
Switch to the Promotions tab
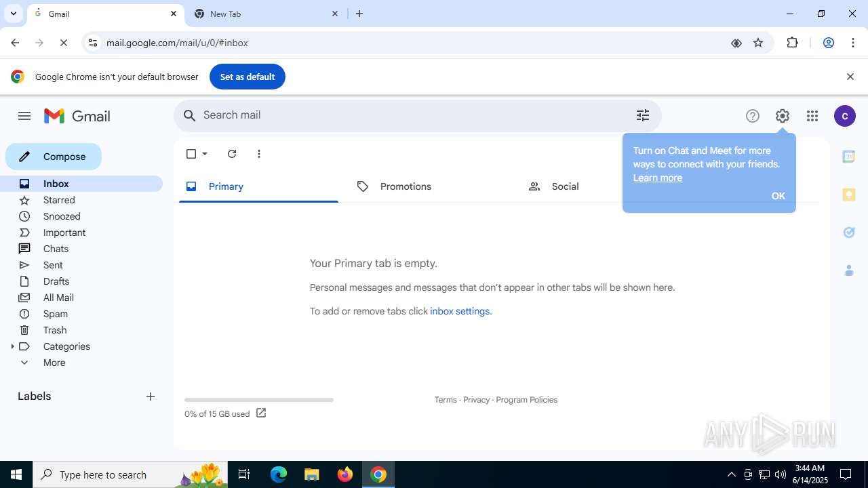point(430,186)
